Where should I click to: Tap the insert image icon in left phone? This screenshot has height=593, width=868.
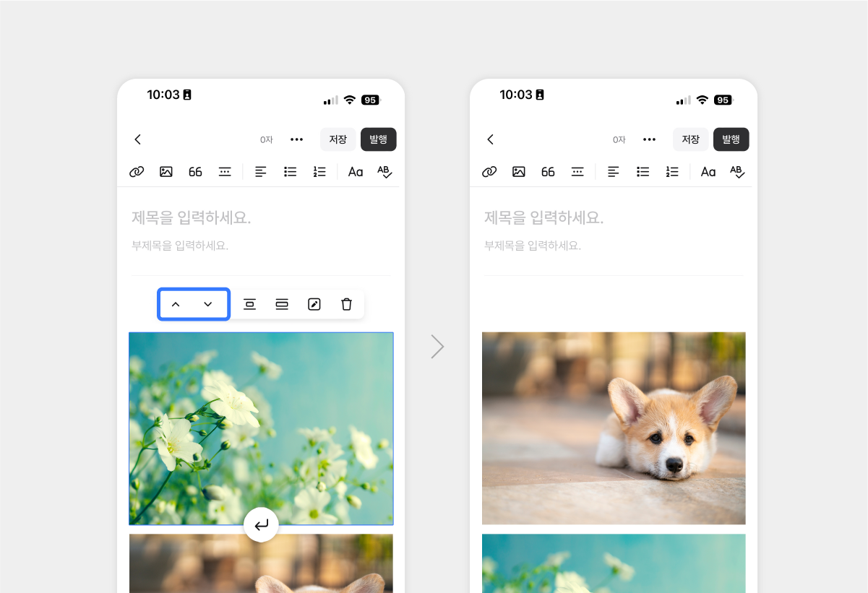pos(166,172)
